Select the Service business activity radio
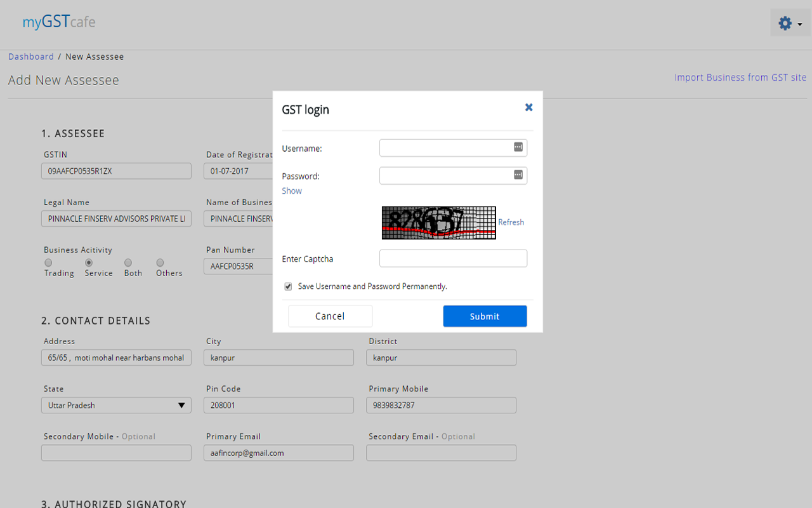This screenshot has height=508, width=812. point(89,263)
